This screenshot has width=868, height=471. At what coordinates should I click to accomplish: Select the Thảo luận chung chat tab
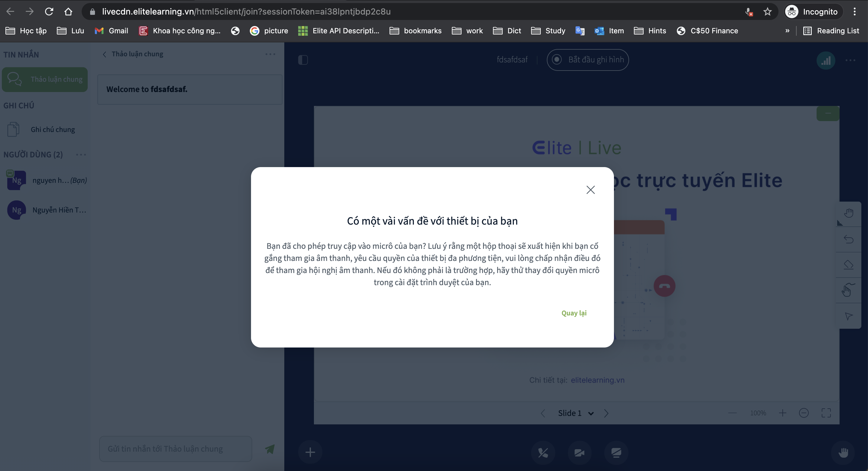[x=45, y=79]
